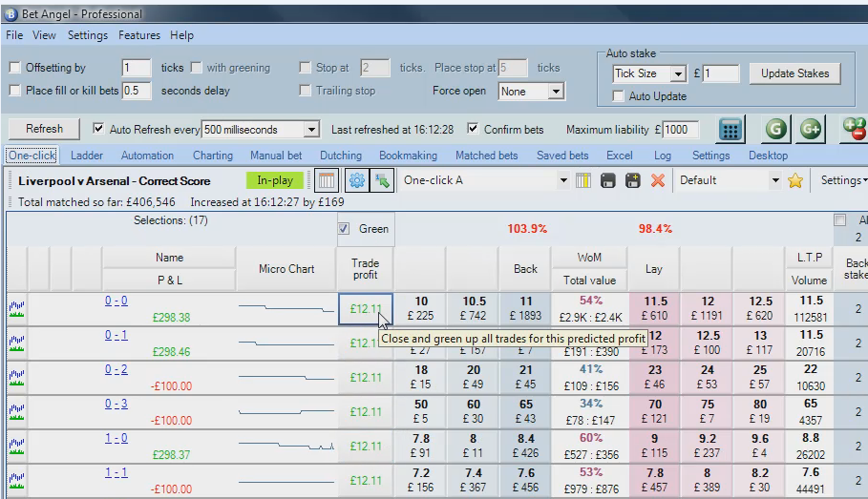
Task: Open the Help menu
Action: pyautogui.click(x=181, y=35)
